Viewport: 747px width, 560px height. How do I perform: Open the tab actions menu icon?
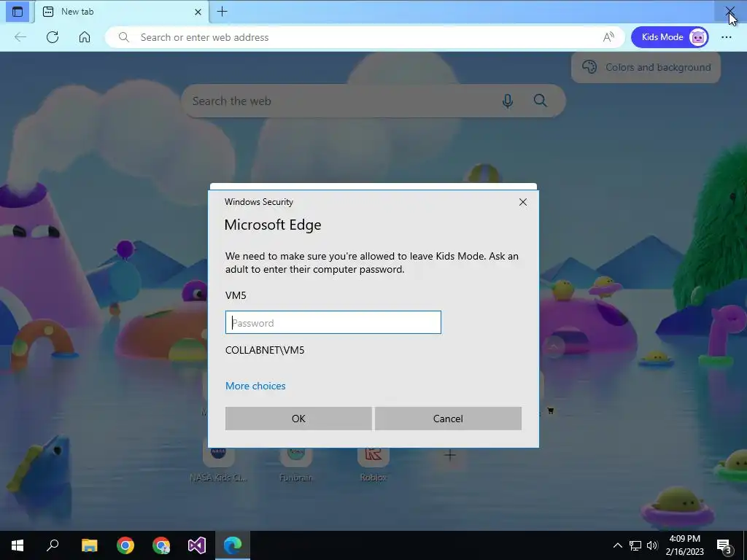pos(18,12)
